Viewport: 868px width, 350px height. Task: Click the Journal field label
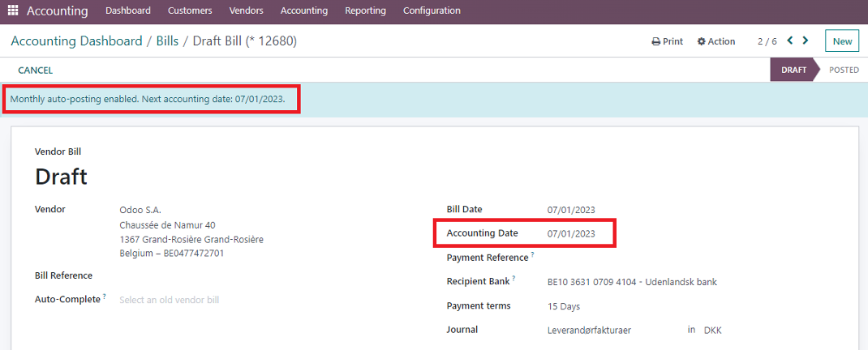[462, 330]
